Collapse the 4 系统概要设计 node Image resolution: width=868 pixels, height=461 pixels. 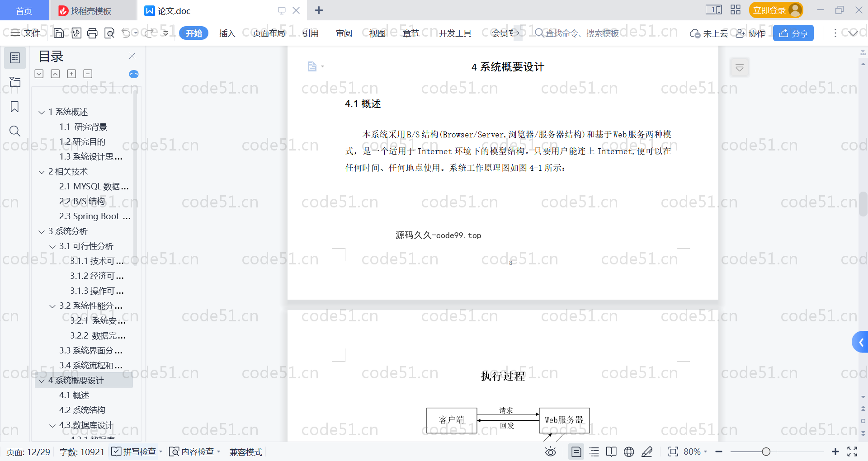(42, 381)
